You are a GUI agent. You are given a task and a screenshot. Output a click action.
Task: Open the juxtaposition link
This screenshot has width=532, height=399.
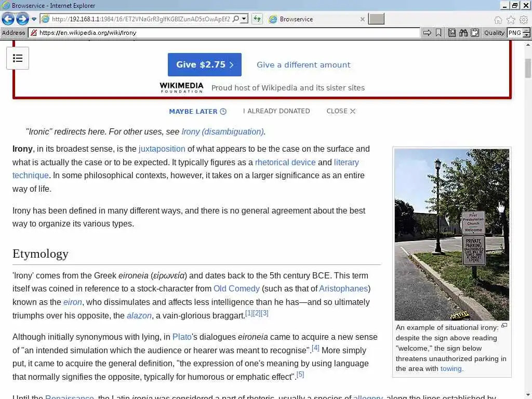(162, 149)
